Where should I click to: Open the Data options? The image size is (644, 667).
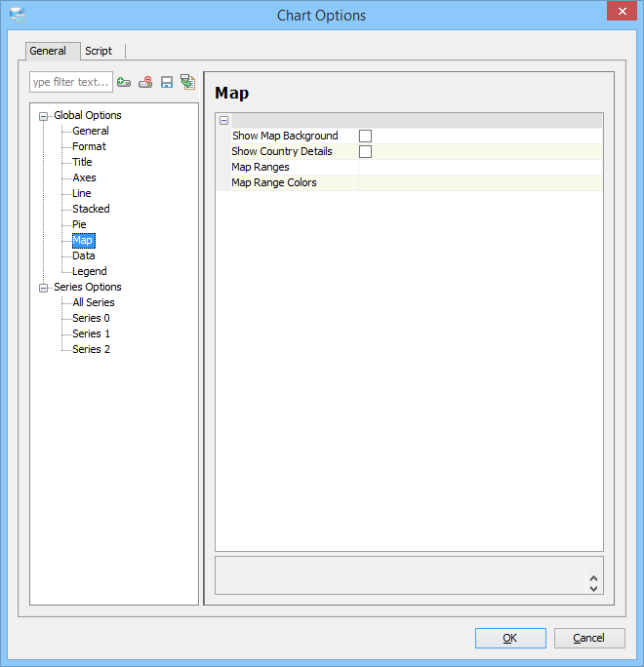coord(83,256)
